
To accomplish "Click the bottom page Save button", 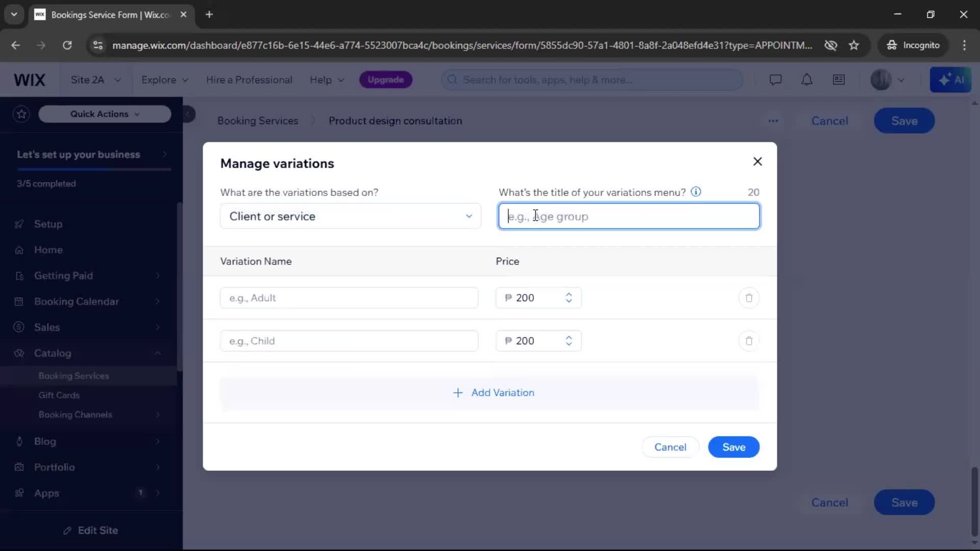I will pyautogui.click(x=904, y=503).
